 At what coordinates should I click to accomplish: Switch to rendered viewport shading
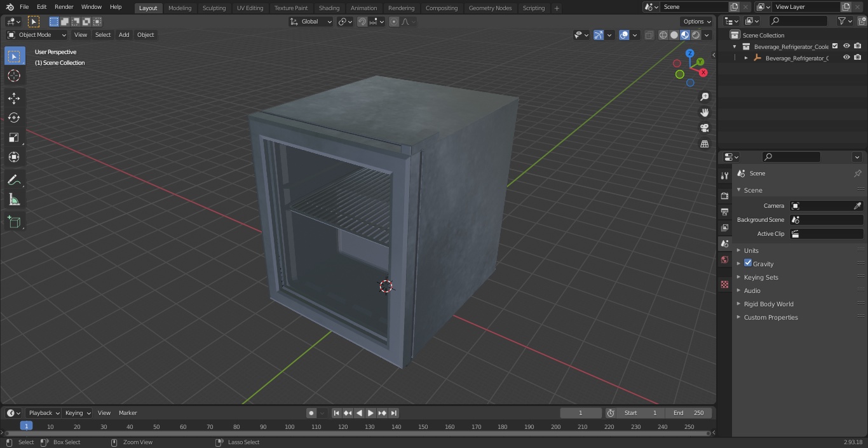[x=696, y=35]
